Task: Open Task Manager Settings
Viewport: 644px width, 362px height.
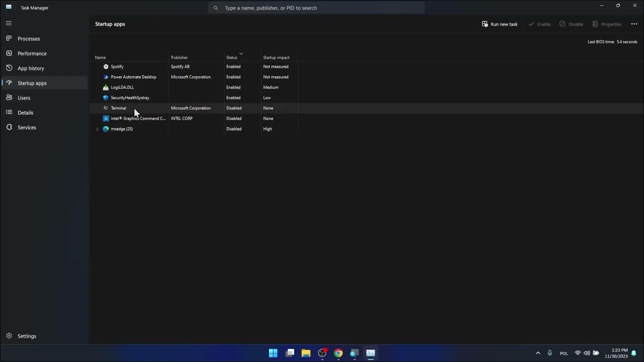Action: (x=27, y=336)
